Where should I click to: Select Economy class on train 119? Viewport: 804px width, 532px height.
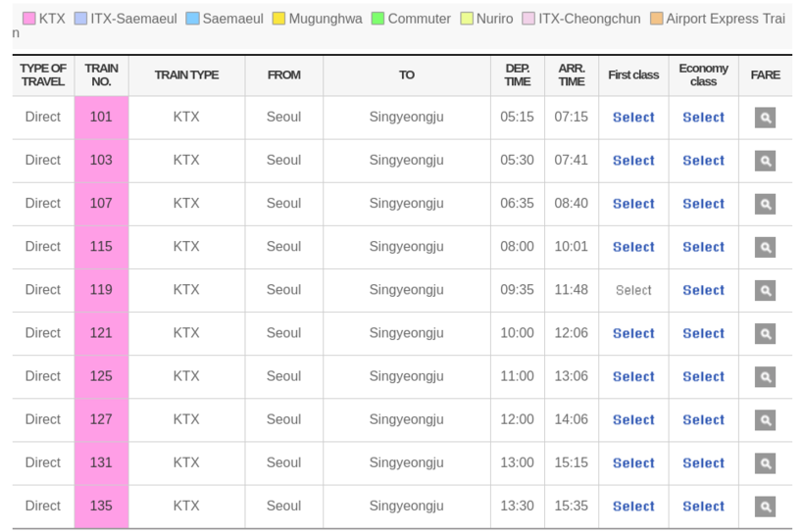click(703, 290)
